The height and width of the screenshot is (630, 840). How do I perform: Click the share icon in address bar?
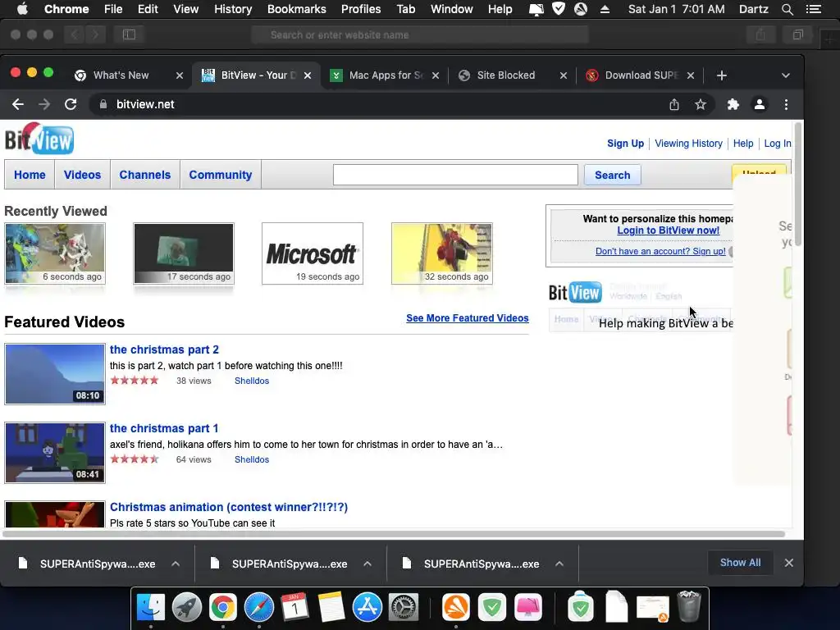coord(674,104)
